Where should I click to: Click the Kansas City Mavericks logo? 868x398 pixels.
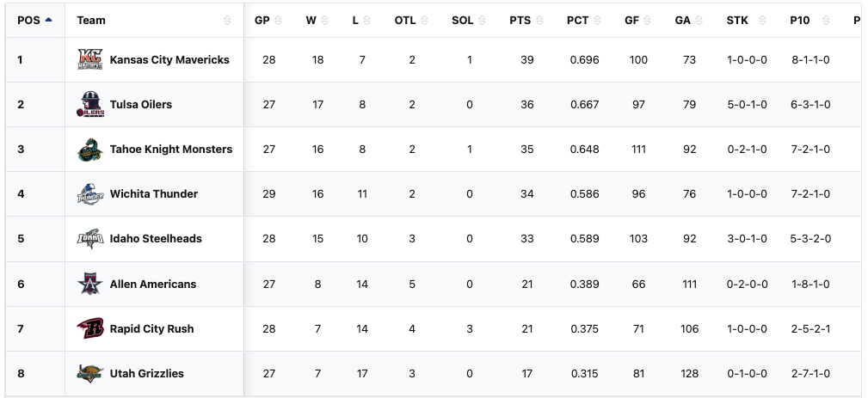coord(89,60)
